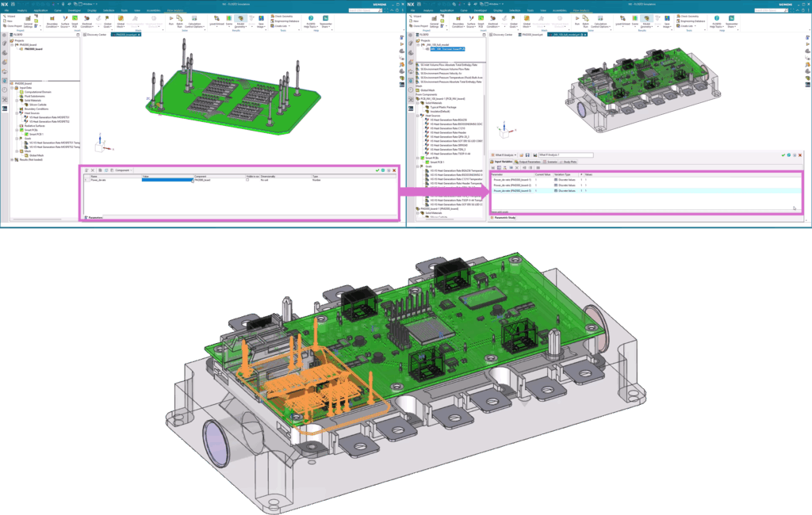Screen dimensions: 812x515
Task: Click Boundary Condition in the left NX window
Action: pos(52,21)
